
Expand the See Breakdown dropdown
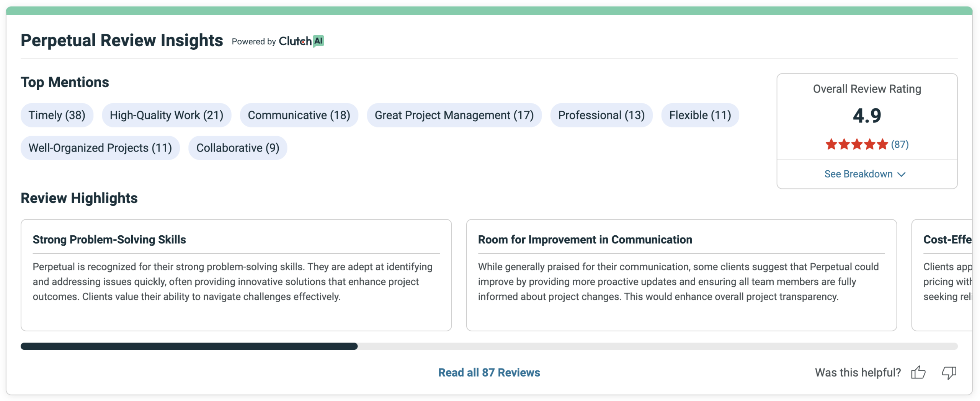tap(865, 174)
